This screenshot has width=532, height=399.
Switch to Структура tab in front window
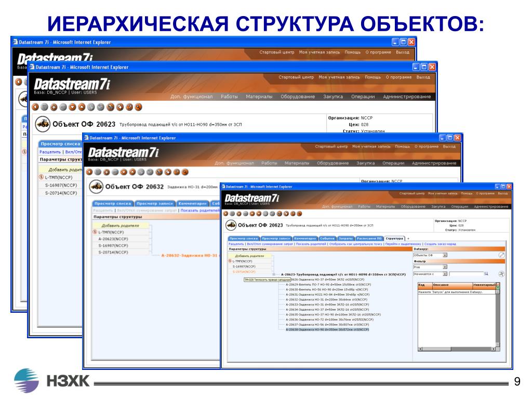[394, 238]
